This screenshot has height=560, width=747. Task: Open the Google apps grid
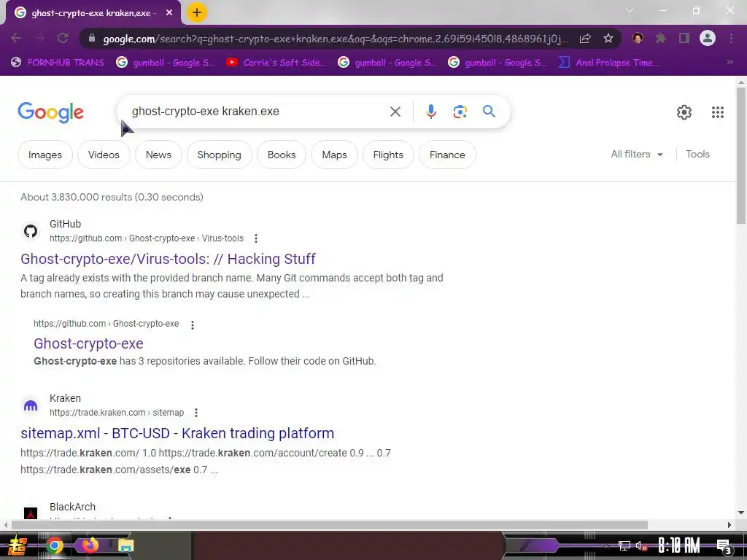click(718, 112)
